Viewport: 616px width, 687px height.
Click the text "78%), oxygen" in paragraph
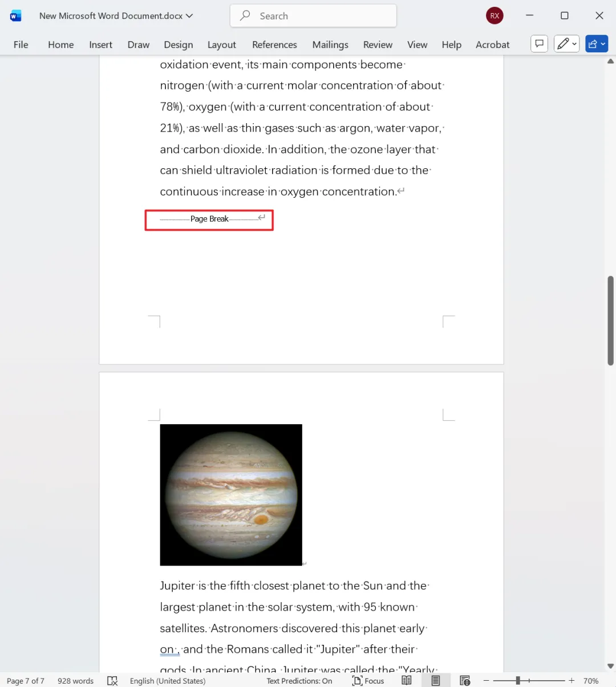[x=193, y=107]
